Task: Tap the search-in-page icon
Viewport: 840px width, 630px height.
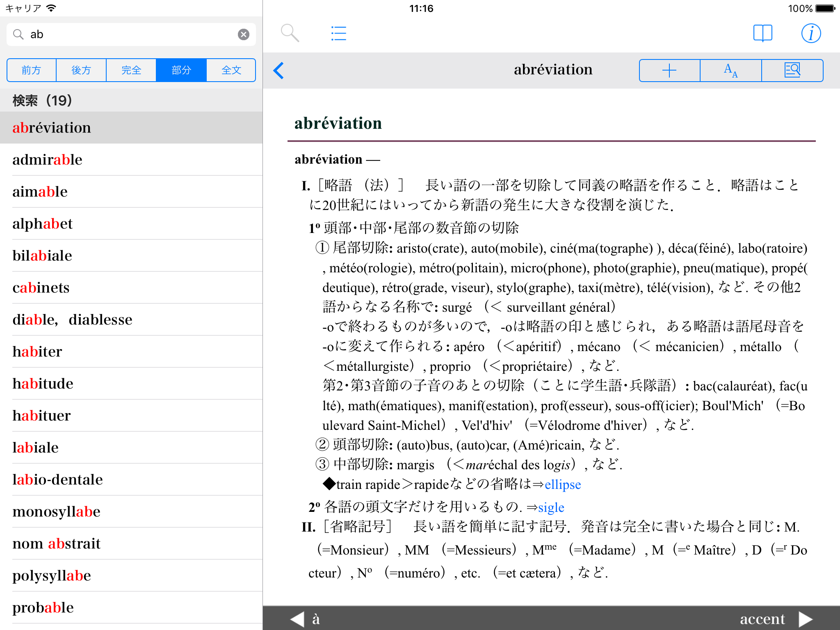Action: pyautogui.click(x=792, y=71)
